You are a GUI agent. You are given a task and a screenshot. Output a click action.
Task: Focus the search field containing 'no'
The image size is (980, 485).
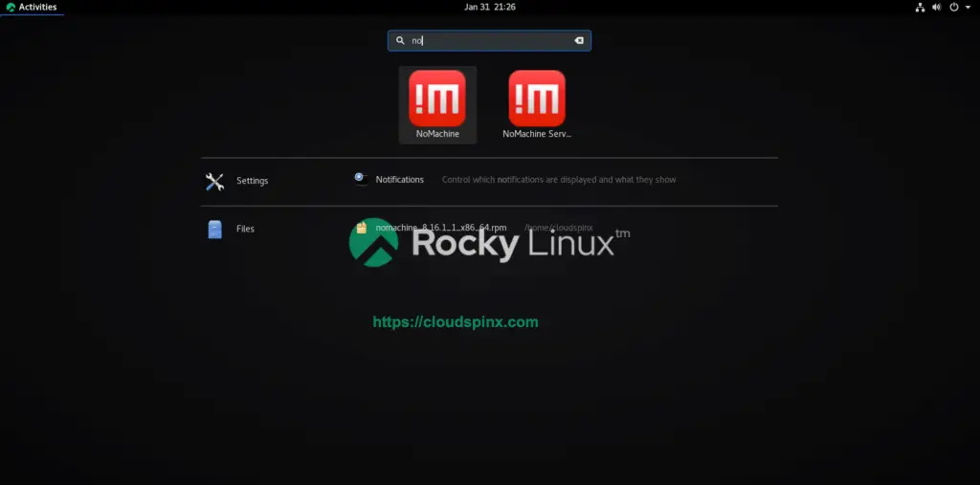(x=489, y=40)
